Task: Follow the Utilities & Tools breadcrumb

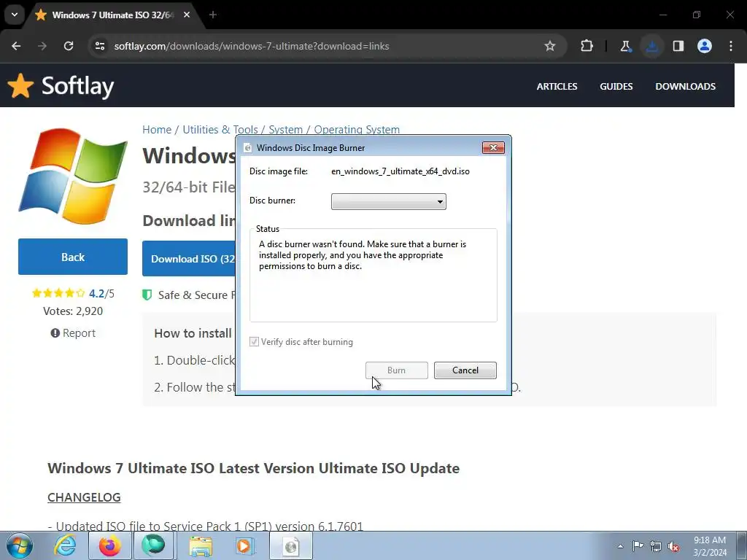Action: pyautogui.click(x=220, y=130)
